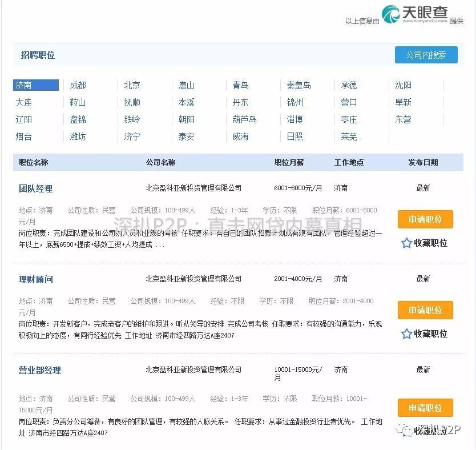Open the 营业部经理 job title link
This screenshot has width=476, height=450.
pos(39,370)
